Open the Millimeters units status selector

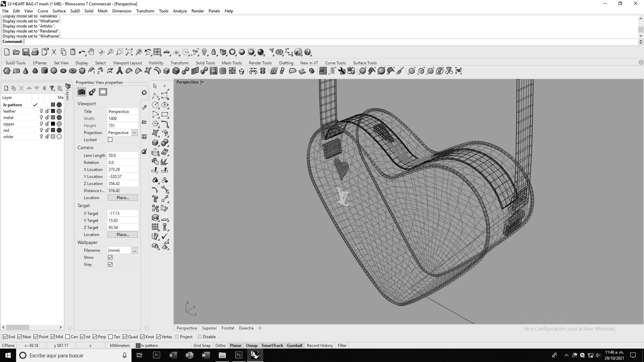click(x=120, y=346)
